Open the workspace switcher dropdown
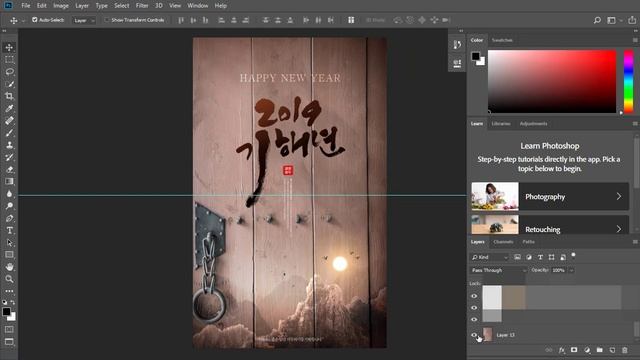The width and height of the screenshot is (640, 360). coord(614,20)
